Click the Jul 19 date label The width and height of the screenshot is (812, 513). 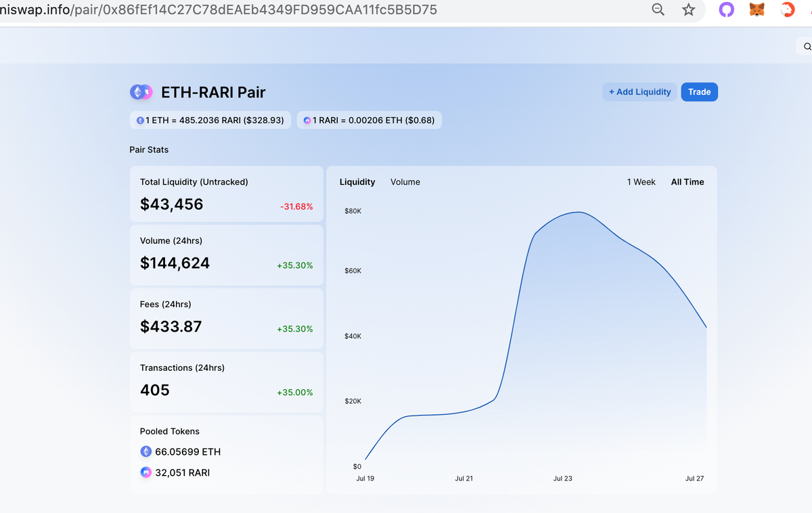tap(365, 478)
